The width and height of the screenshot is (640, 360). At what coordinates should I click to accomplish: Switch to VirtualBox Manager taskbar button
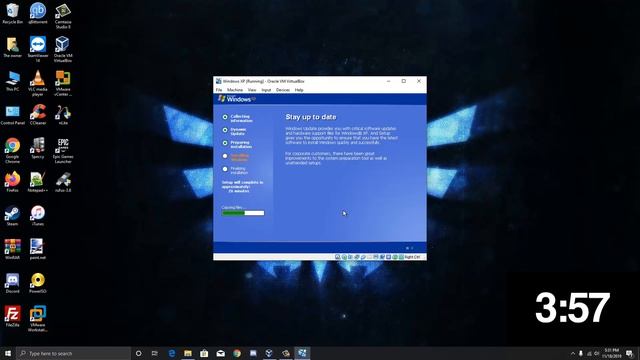pos(269,353)
